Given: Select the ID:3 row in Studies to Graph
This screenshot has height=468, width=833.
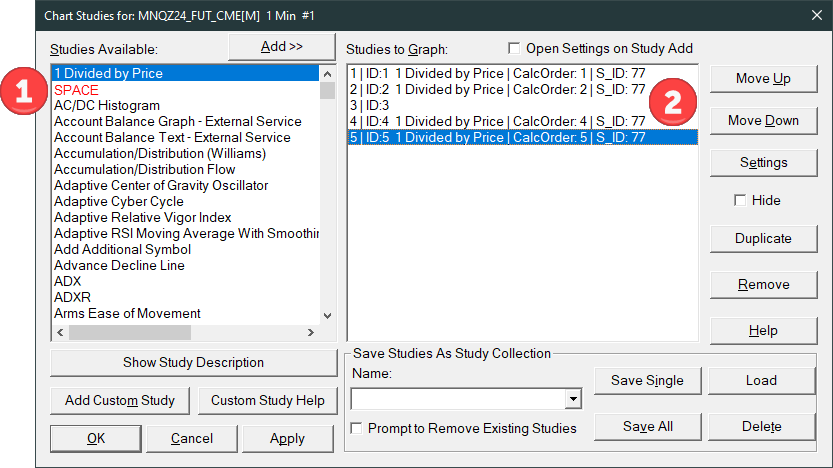Looking at the screenshot, I should (370, 105).
